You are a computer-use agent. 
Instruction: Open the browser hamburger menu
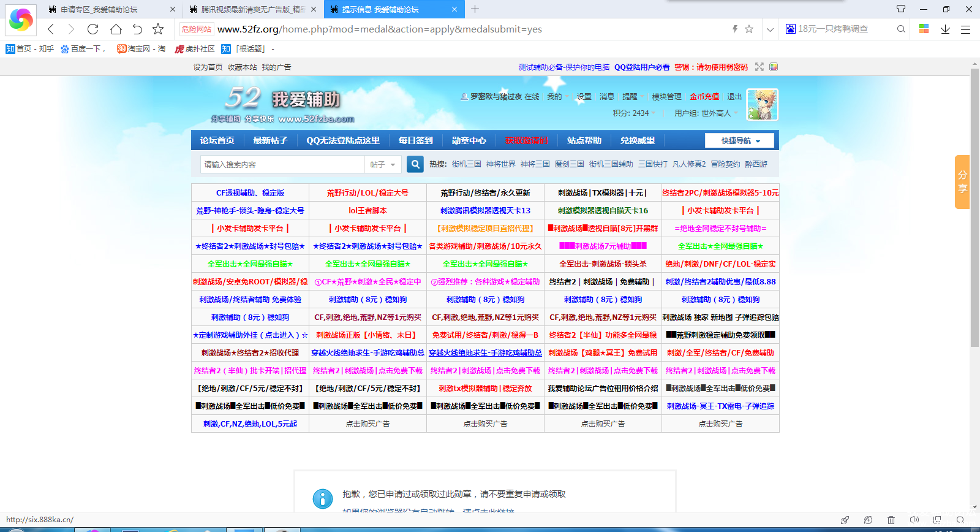(965, 29)
